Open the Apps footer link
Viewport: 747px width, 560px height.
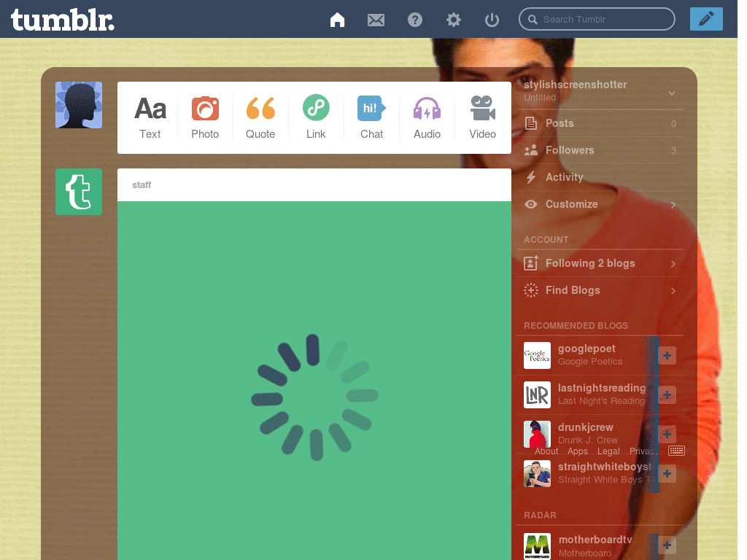pos(578,451)
